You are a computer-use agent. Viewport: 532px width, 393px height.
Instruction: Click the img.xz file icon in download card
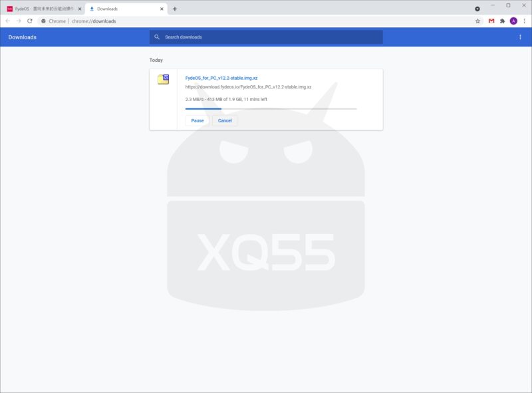click(164, 80)
